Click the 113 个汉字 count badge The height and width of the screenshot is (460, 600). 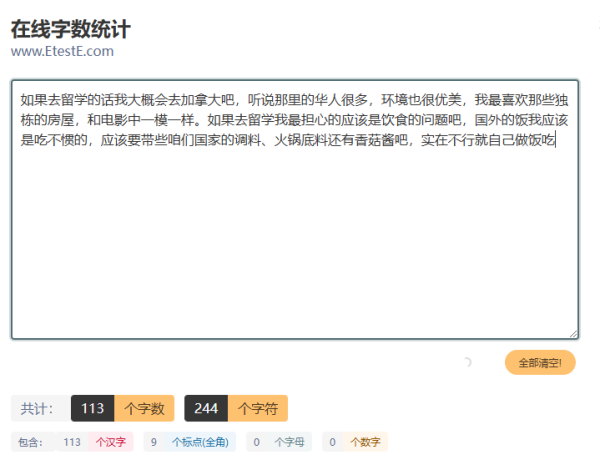click(x=95, y=442)
